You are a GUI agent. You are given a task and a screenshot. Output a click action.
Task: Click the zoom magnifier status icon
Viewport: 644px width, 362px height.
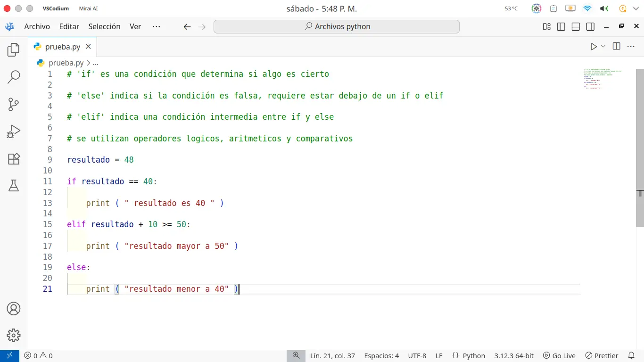click(296, 356)
